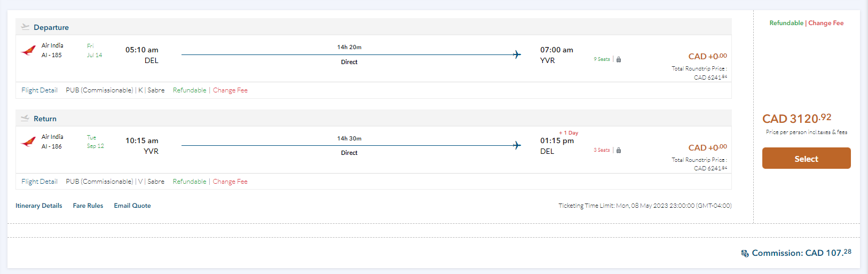
Task: Click Refundable label above the total price
Action: pyautogui.click(x=786, y=23)
